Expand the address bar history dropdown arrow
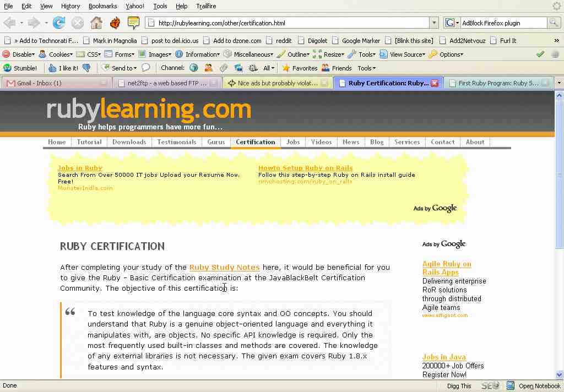The image size is (564, 392). coord(434,23)
